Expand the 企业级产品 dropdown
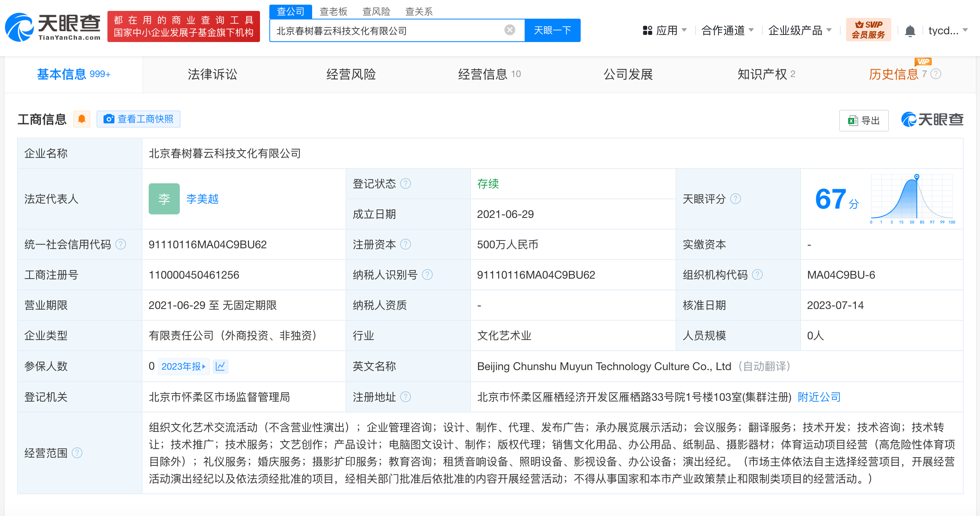 800,30
